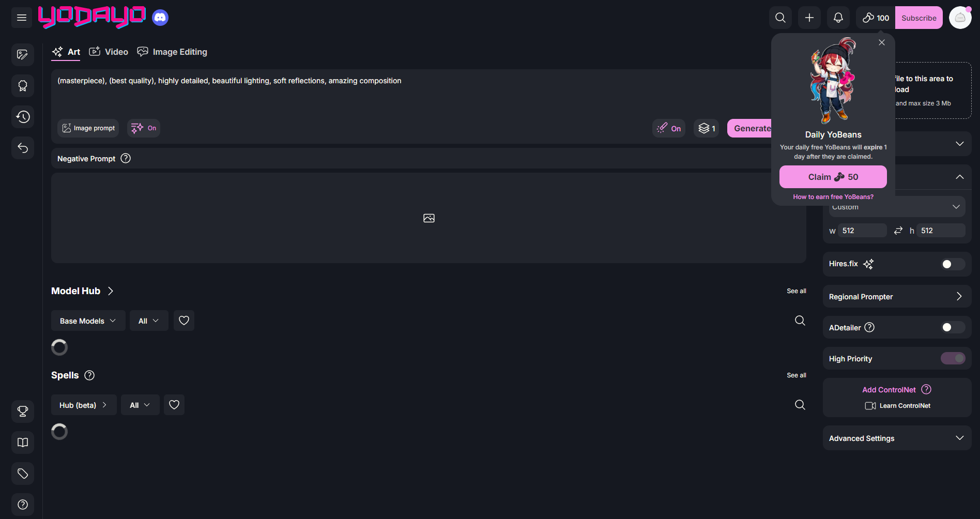
Task: Expand the Regional Prompter panel
Action: 897,297
